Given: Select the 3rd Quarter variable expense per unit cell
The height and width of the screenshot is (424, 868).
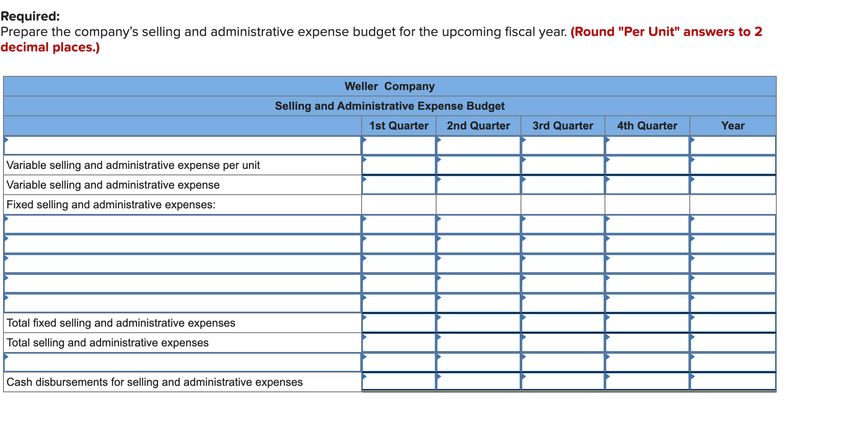Looking at the screenshot, I should point(563,165).
